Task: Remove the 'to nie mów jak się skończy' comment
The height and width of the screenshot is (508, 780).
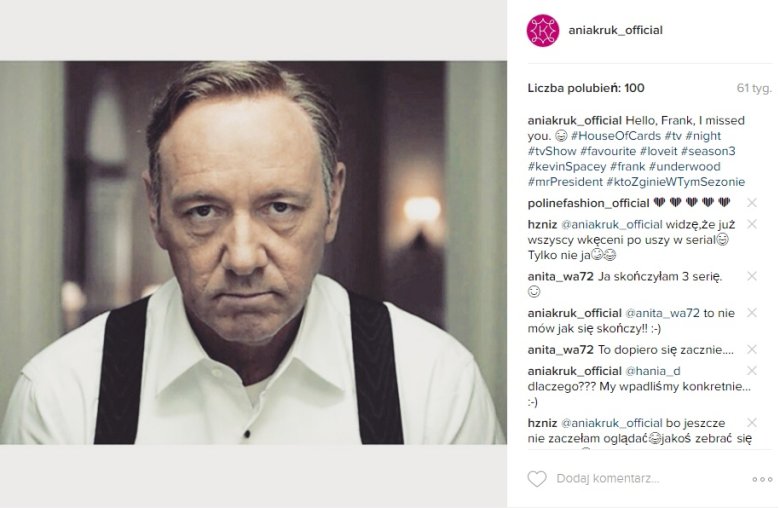Action: tap(752, 313)
